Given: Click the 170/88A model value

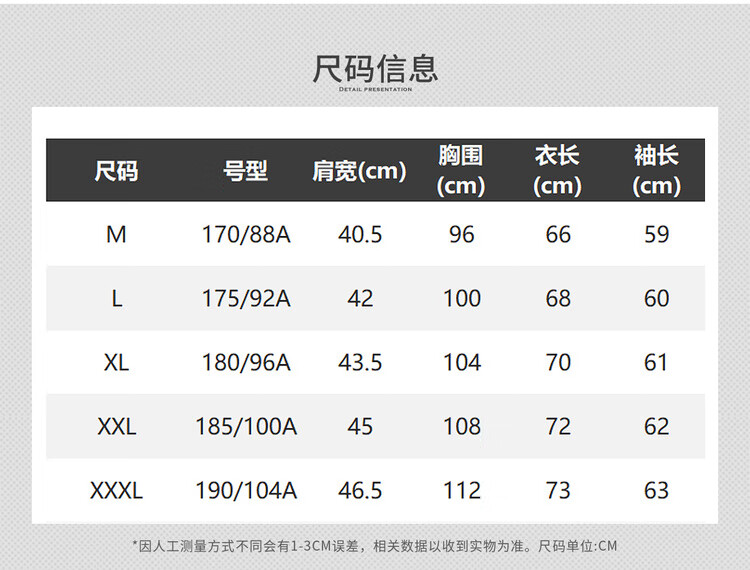Looking at the screenshot, I should pos(246,235).
